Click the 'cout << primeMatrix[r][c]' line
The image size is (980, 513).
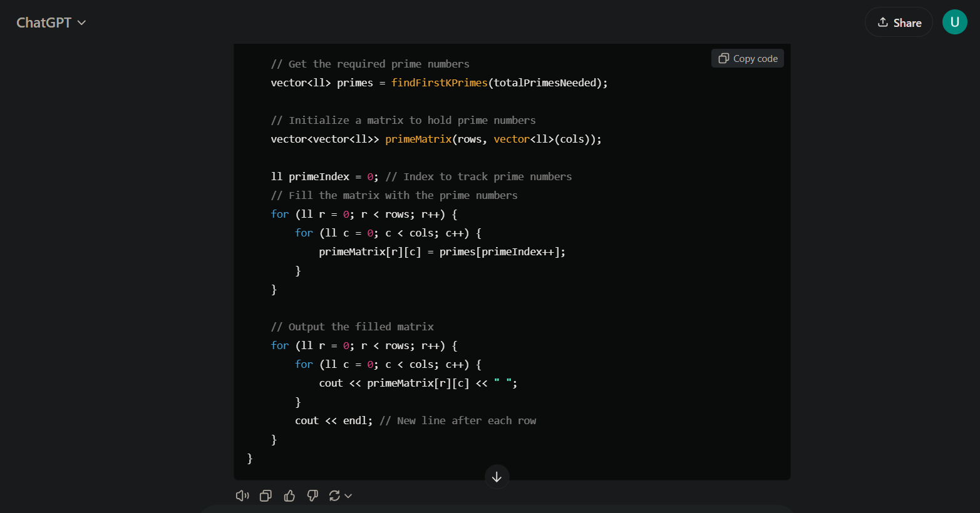[x=418, y=383]
